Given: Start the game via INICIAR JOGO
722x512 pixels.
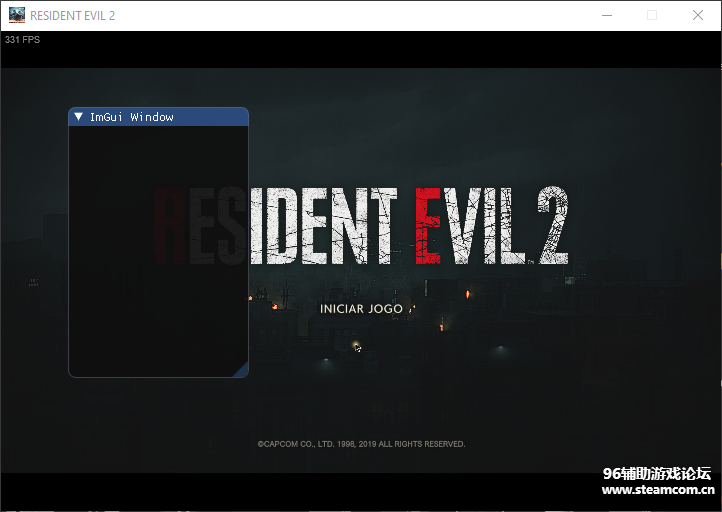Looking at the screenshot, I should coord(361,308).
